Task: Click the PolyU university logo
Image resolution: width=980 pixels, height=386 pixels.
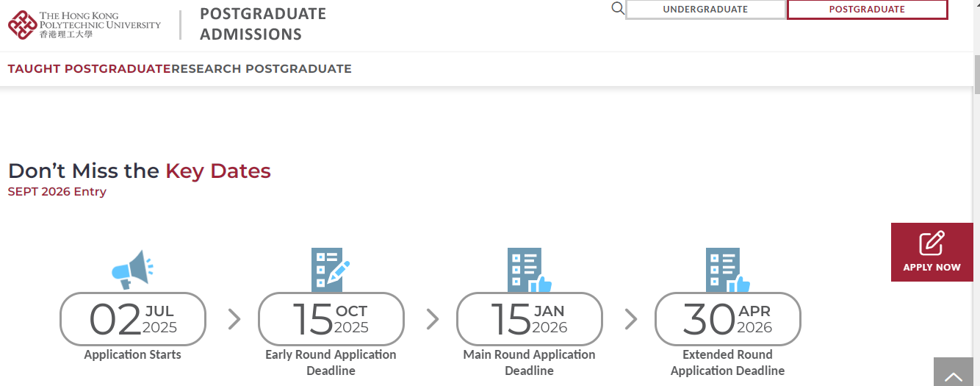Action: (84, 24)
